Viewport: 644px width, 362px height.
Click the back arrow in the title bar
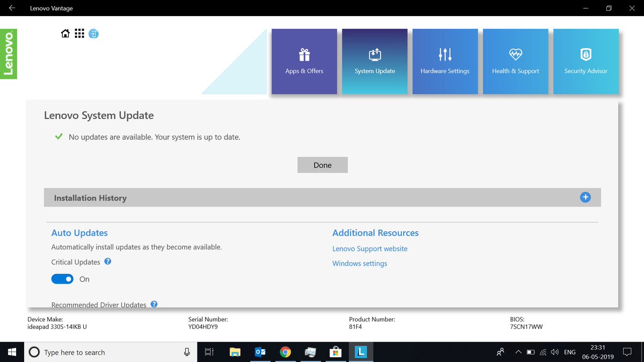click(x=12, y=8)
